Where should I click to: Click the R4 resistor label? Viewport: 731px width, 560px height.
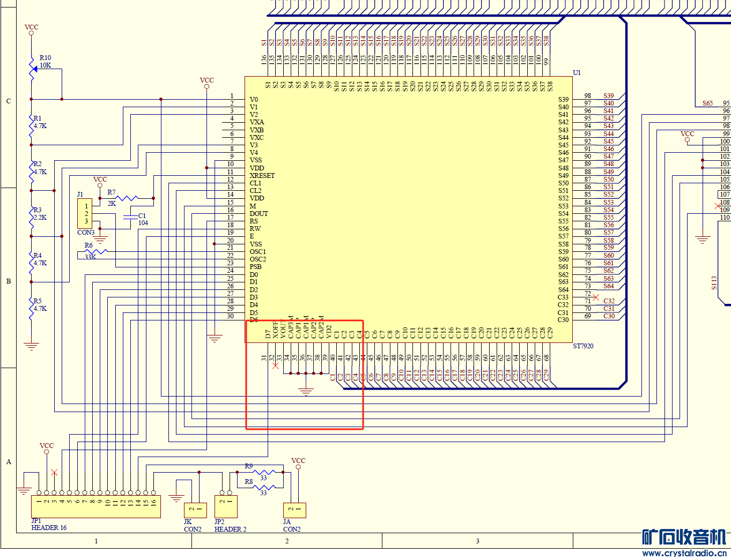point(38,256)
